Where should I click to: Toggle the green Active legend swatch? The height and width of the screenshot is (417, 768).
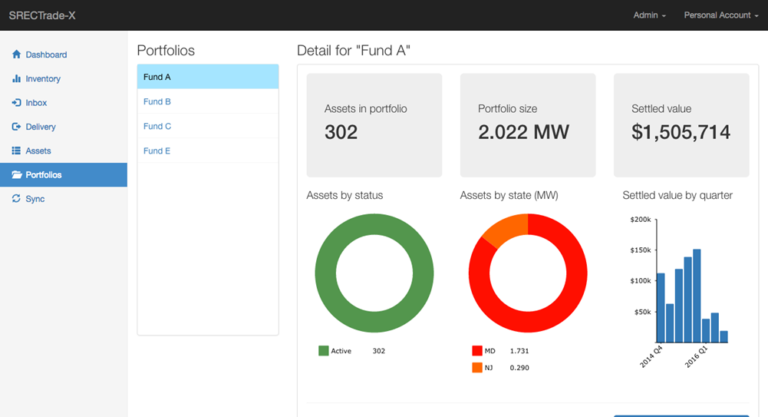[323, 351]
